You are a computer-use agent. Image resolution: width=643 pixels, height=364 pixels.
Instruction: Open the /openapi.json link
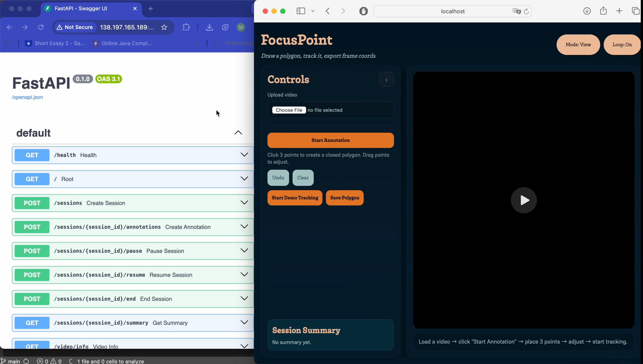(x=27, y=97)
